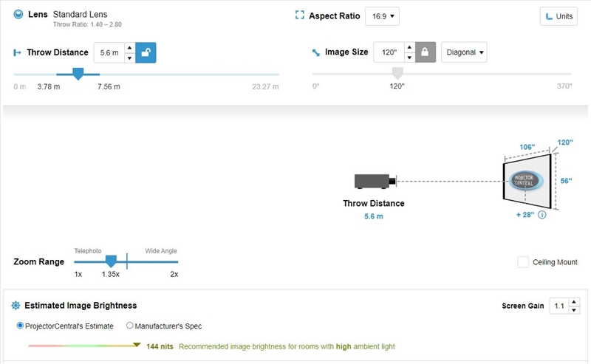Decrease Image Size with down arrow
Viewport: 591px width, 364px height.
tap(409, 58)
